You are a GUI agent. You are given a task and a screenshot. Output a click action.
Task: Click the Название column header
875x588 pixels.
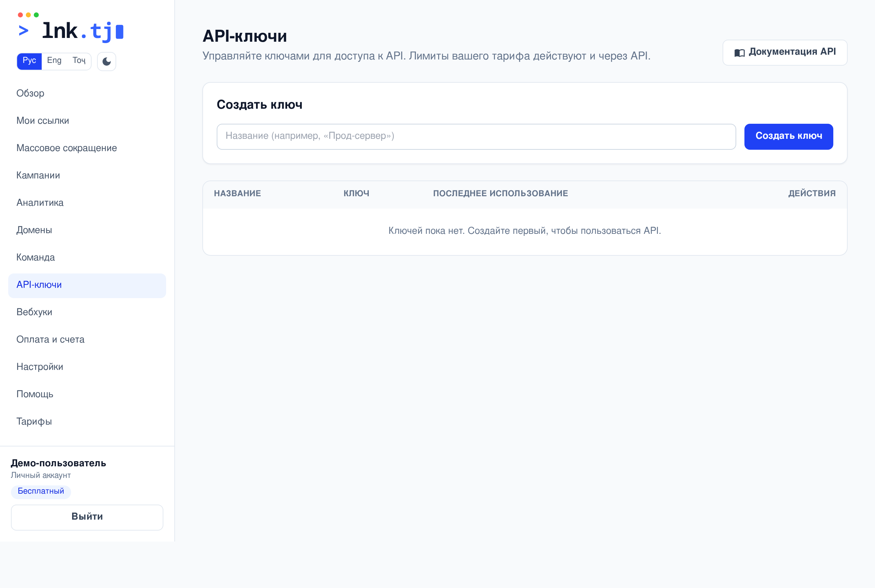point(237,193)
